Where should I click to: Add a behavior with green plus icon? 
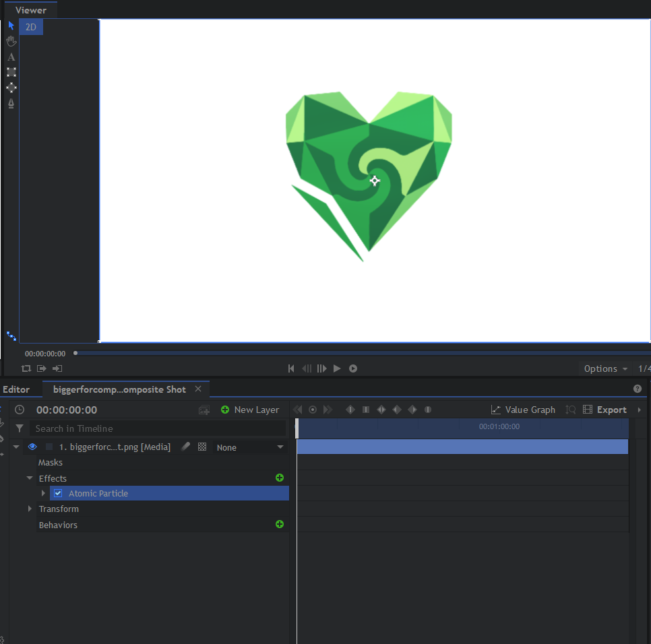(x=280, y=524)
